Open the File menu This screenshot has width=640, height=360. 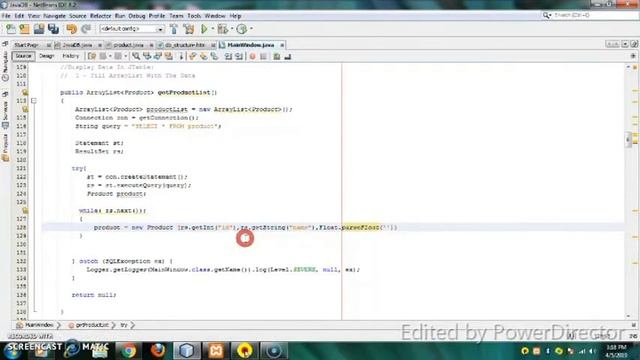(6, 16)
